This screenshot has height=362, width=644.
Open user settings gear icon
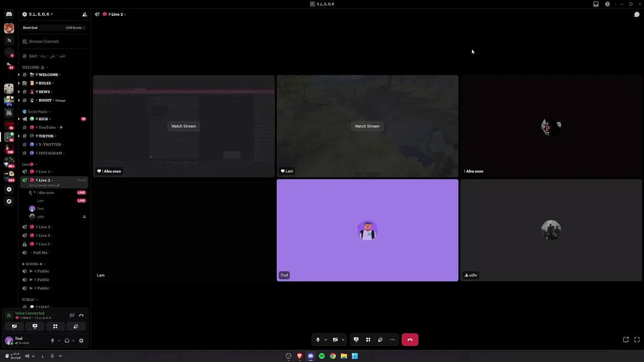click(81, 341)
